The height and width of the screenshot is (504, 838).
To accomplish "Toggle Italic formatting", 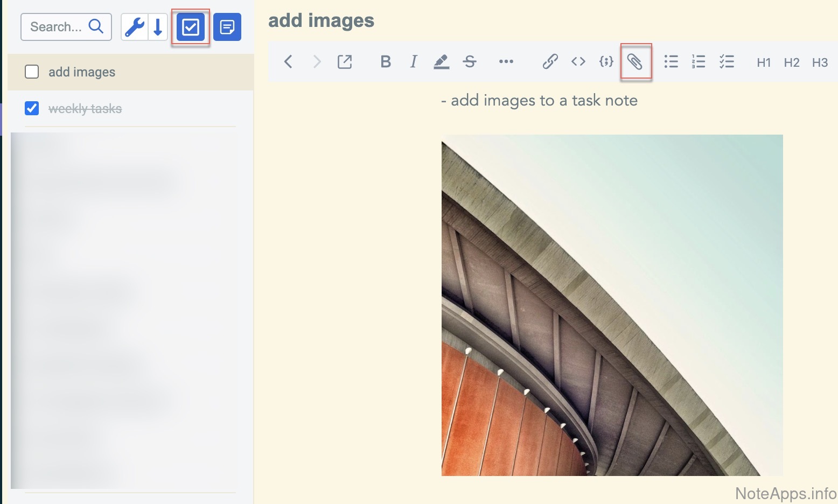I will point(414,62).
